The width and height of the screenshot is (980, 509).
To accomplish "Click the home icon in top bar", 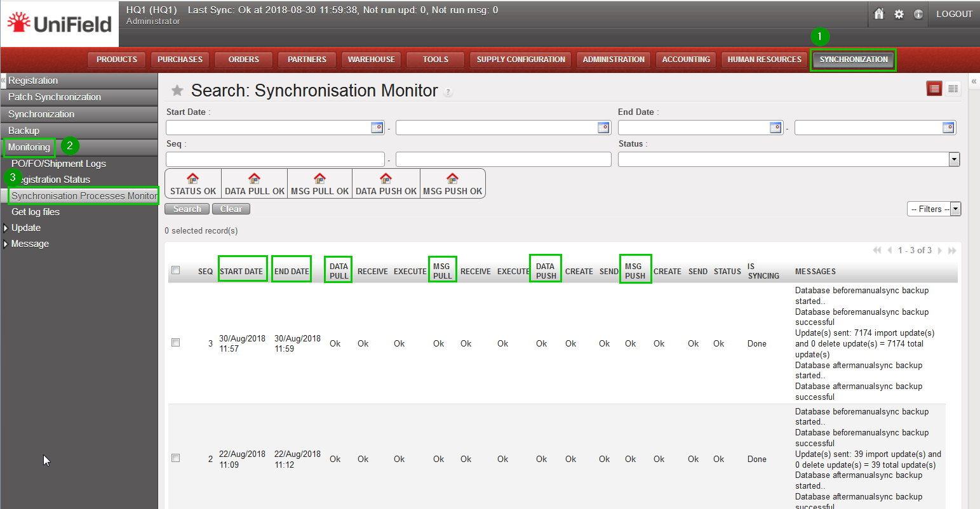I will click(x=879, y=14).
